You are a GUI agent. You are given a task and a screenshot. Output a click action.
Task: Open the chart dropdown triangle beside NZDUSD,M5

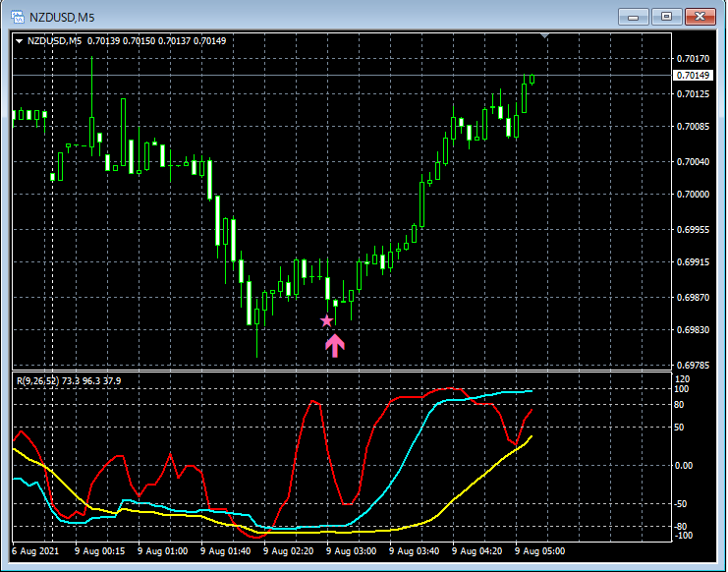pyautogui.click(x=19, y=41)
